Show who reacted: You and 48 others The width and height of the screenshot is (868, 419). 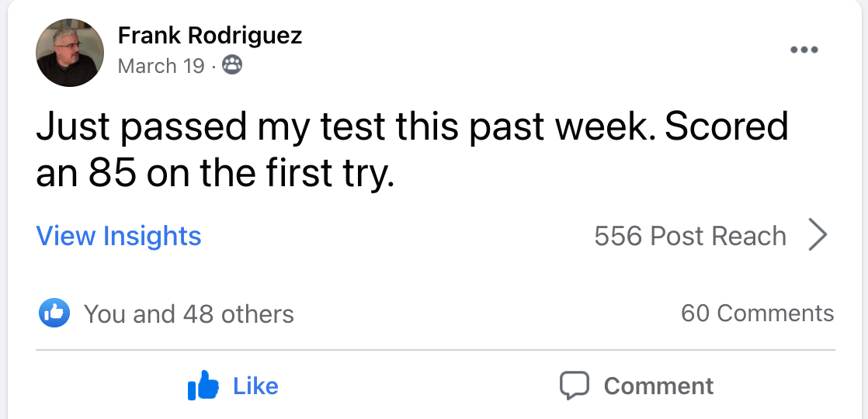tap(189, 314)
